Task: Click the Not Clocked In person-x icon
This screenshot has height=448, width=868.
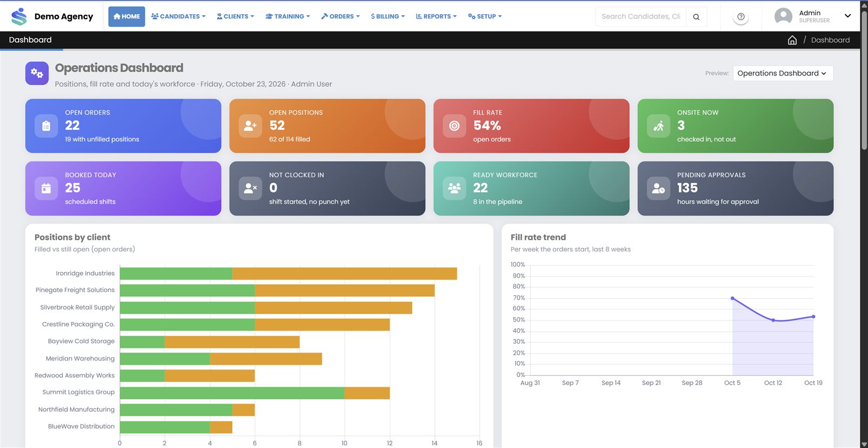Action: tap(250, 188)
